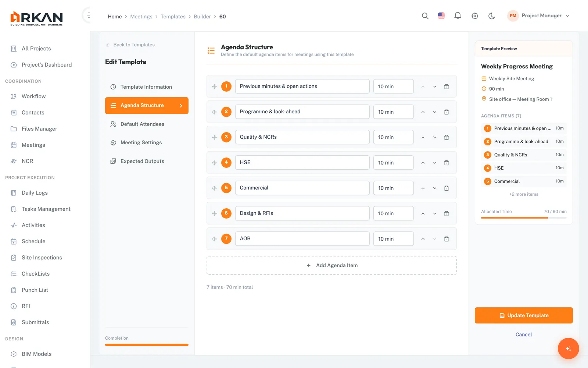Open Files Manager in sidebar
Image resolution: width=588 pixels, height=368 pixels.
[x=39, y=129]
